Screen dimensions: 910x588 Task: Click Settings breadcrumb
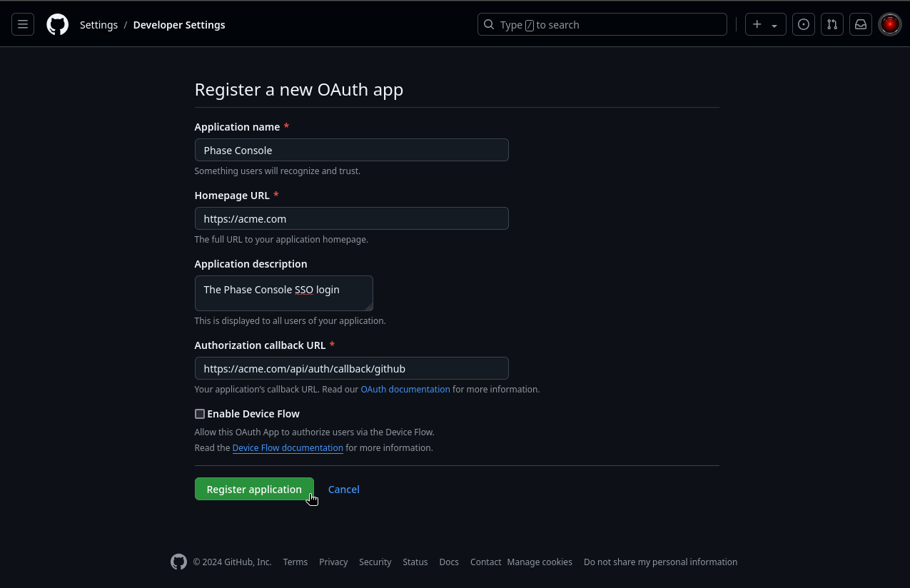[98, 24]
